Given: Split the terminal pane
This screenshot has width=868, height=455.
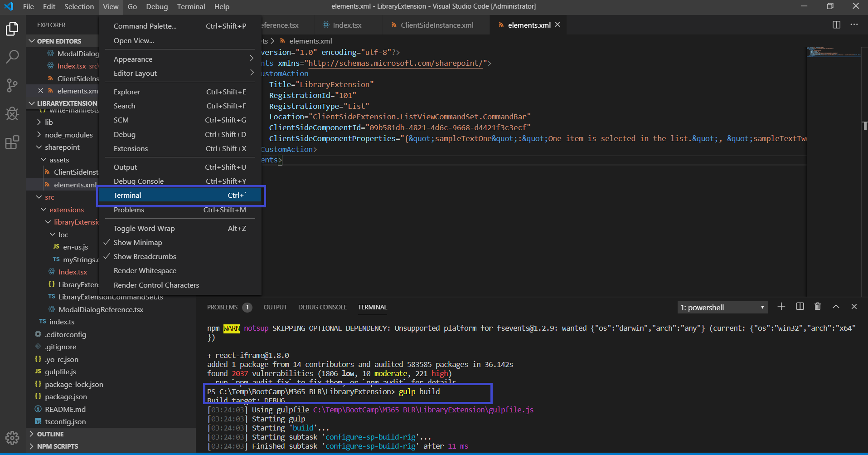Looking at the screenshot, I should point(800,307).
